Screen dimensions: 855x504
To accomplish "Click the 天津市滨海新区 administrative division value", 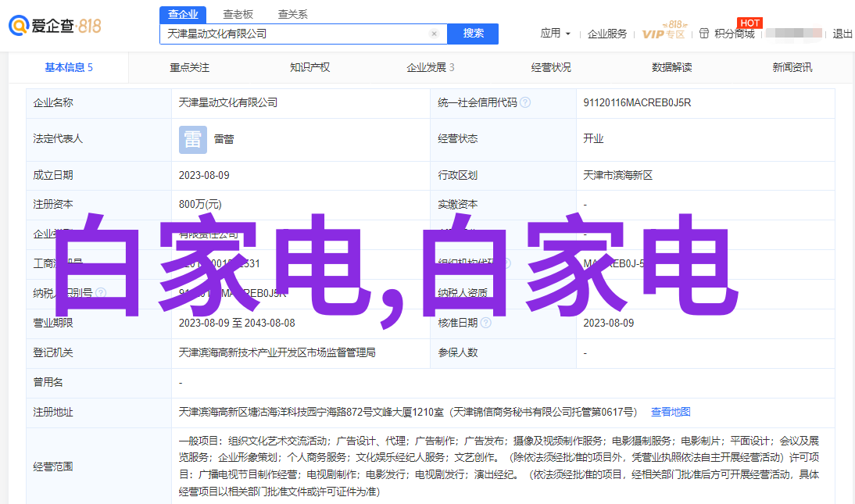I will click(x=617, y=176).
